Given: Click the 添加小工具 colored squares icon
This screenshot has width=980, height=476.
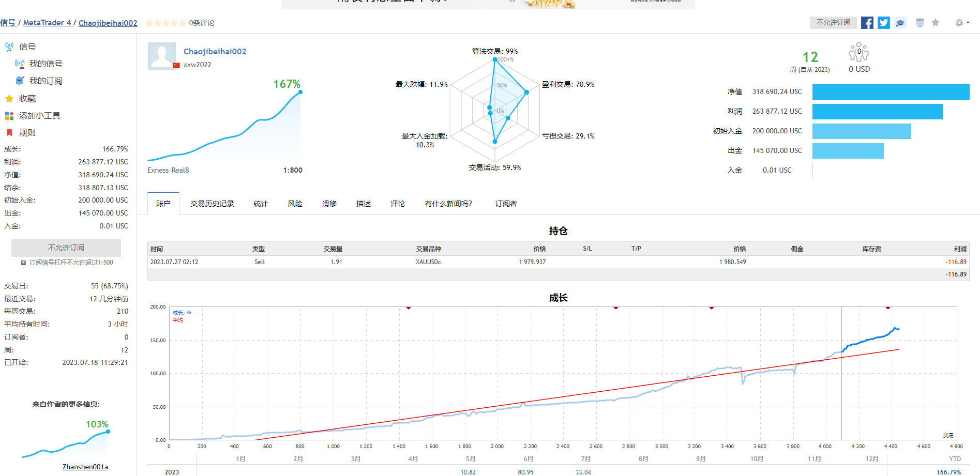Looking at the screenshot, I should click(x=9, y=116).
